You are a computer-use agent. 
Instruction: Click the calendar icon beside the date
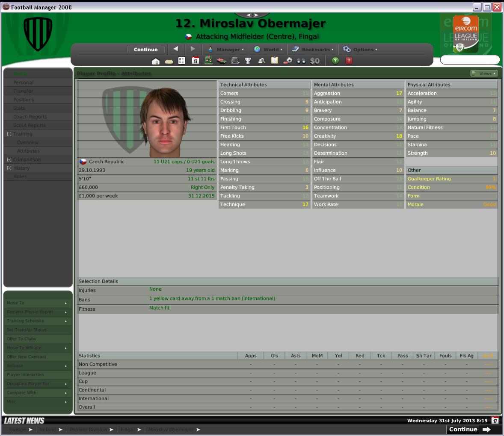click(495, 420)
